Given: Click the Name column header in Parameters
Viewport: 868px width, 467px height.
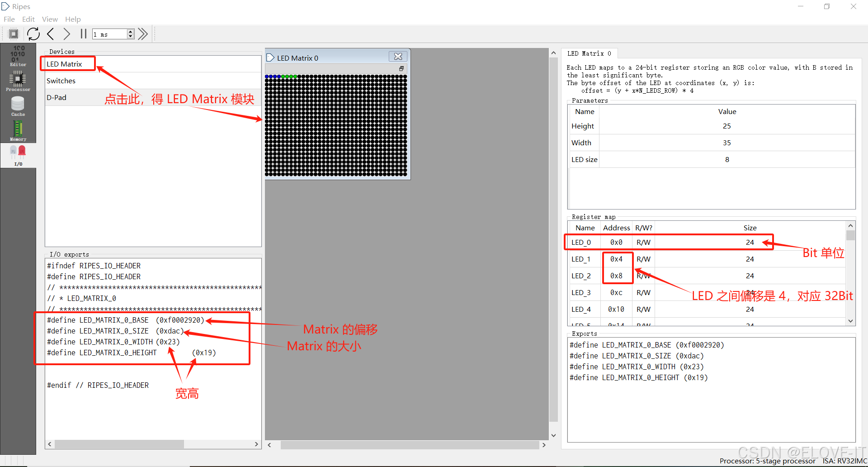Looking at the screenshot, I should pyautogui.click(x=585, y=112).
